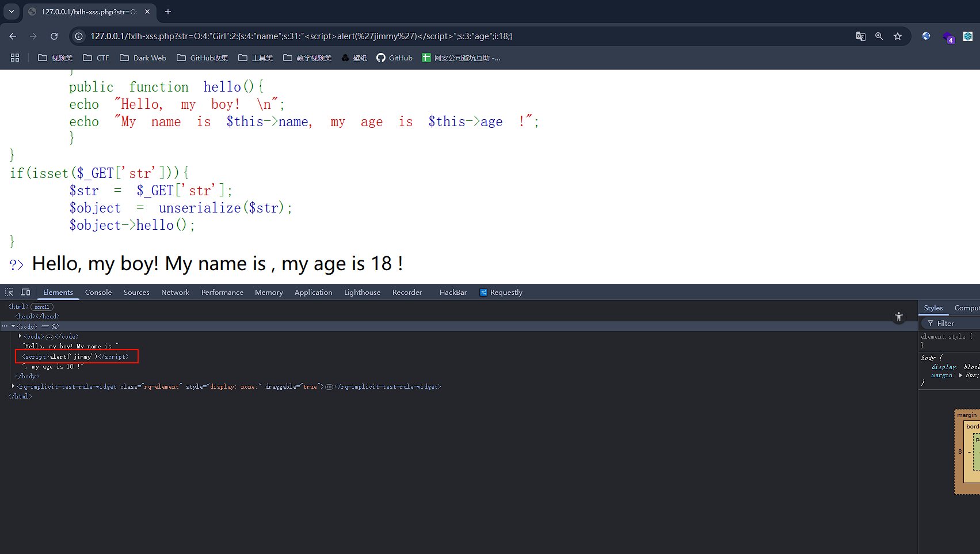Open the blue globe extension

[x=926, y=36]
